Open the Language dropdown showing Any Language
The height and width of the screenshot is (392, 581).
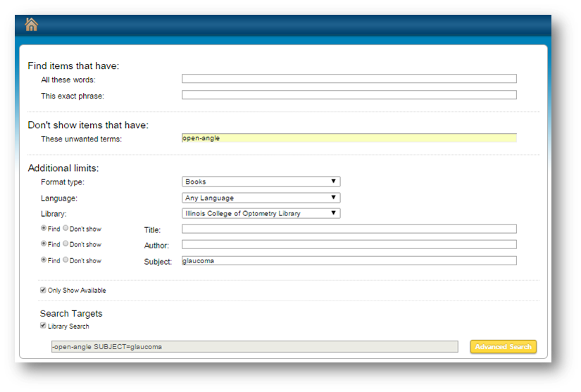pyautogui.click(x=261, y=198)
